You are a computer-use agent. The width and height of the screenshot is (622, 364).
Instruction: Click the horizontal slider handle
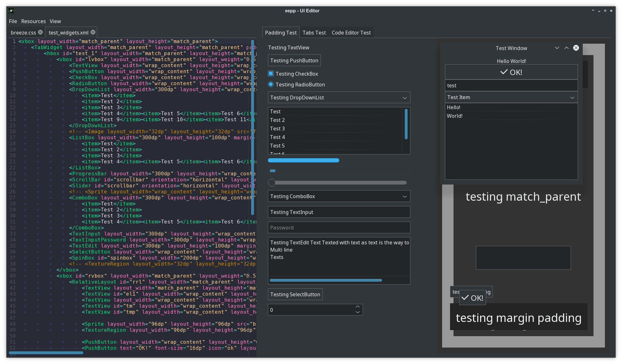coord(272,183)
